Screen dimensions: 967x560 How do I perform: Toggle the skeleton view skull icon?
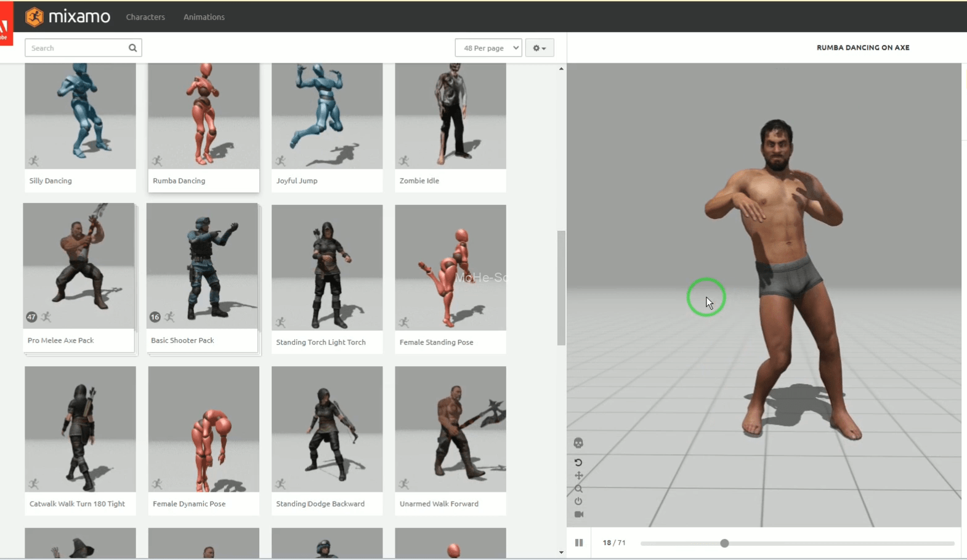[578, 443]
